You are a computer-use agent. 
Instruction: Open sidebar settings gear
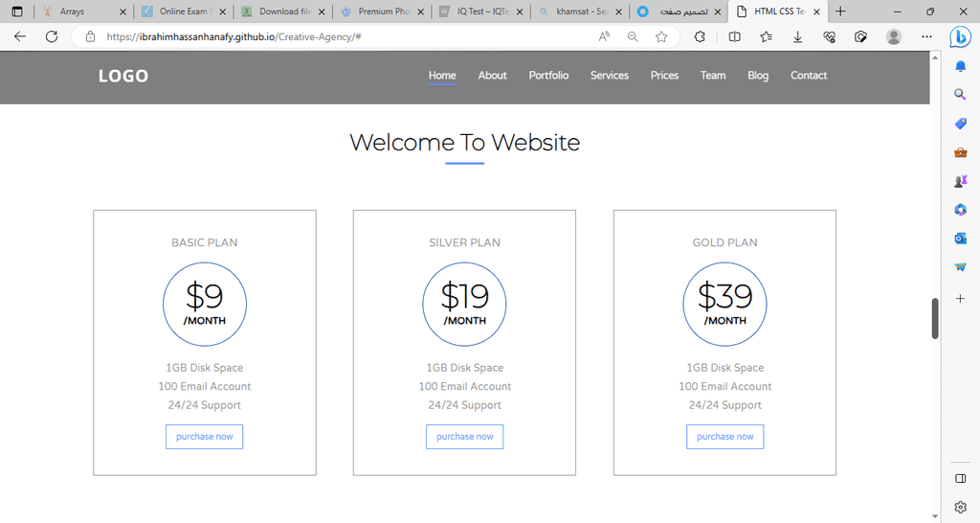pos(961,507)
